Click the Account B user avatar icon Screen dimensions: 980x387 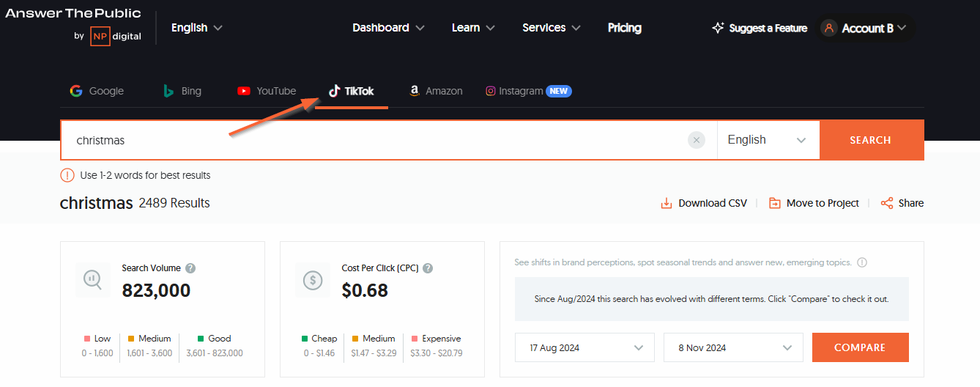pos(829,28)
